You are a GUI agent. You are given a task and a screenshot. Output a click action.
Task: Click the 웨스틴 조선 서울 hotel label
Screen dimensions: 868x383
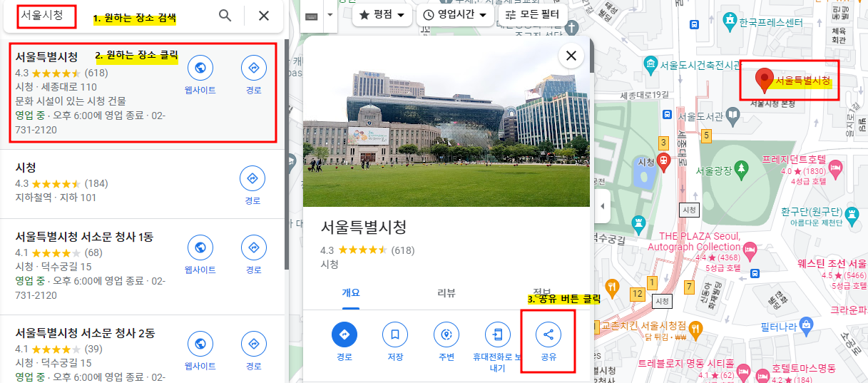832,264
